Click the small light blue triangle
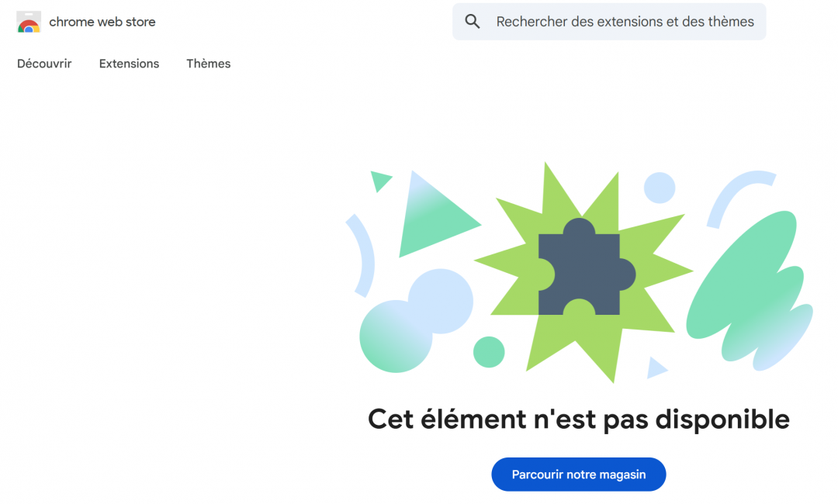 (656, 368)
